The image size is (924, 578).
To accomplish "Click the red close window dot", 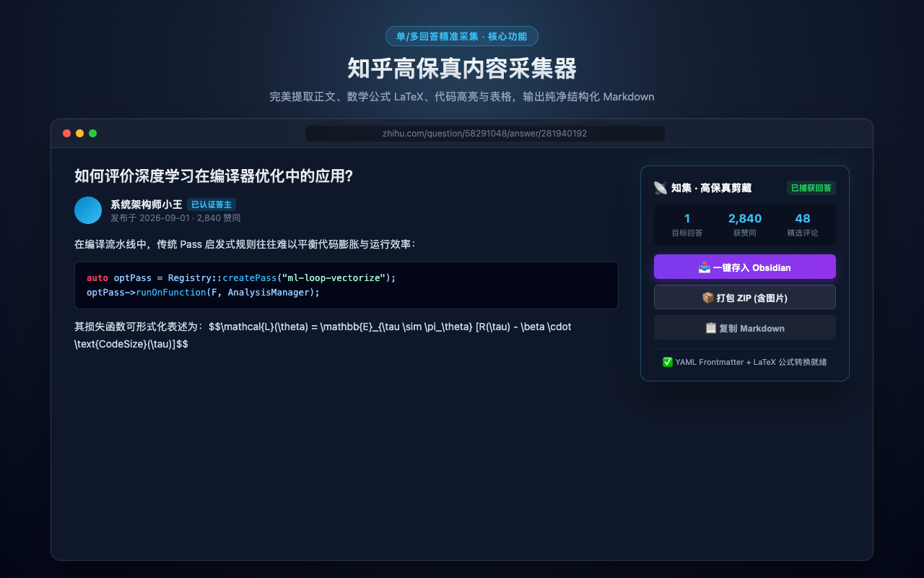I will [x=67, y=133].
